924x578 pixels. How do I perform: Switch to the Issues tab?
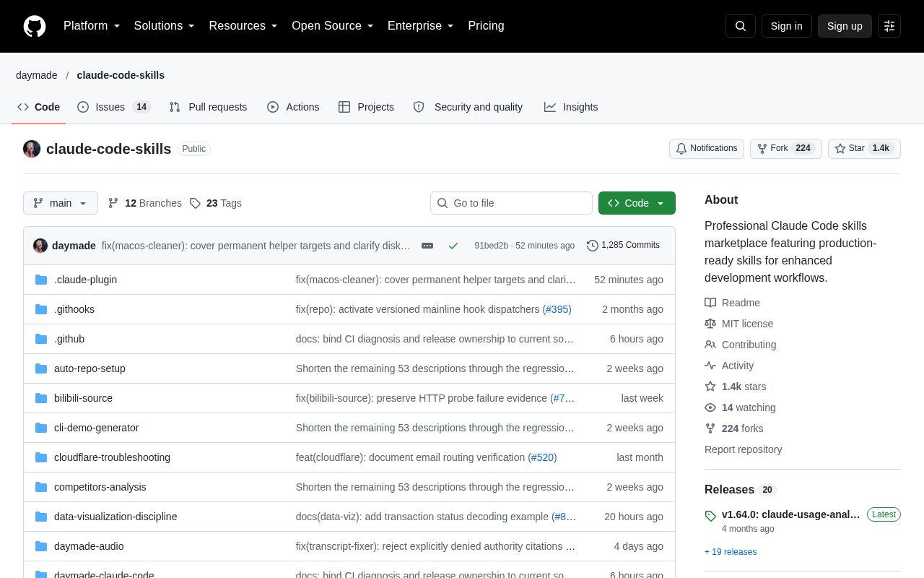[113, 107]
